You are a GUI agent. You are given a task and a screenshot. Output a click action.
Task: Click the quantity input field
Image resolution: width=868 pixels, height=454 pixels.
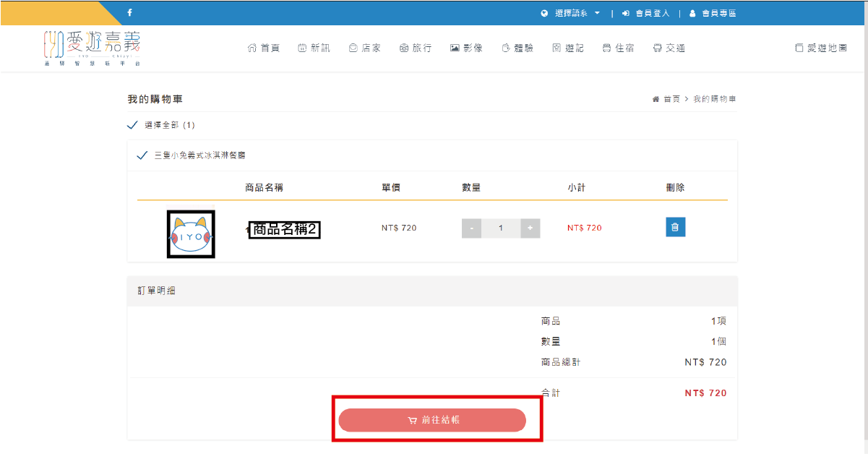click(500, 228)
